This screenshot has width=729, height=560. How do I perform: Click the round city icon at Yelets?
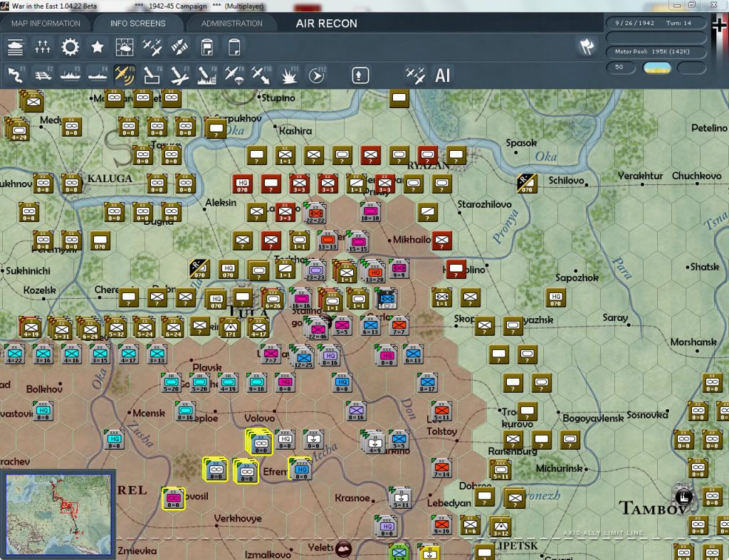coord(343,549)
